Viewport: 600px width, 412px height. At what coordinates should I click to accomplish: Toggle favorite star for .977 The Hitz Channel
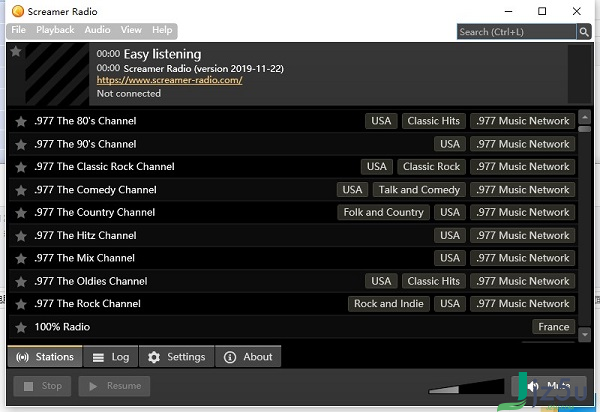pyautogui.click(x=21, y=236)
